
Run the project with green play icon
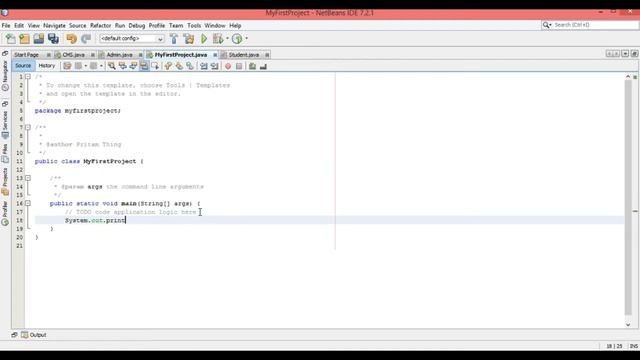click(204, 39)
